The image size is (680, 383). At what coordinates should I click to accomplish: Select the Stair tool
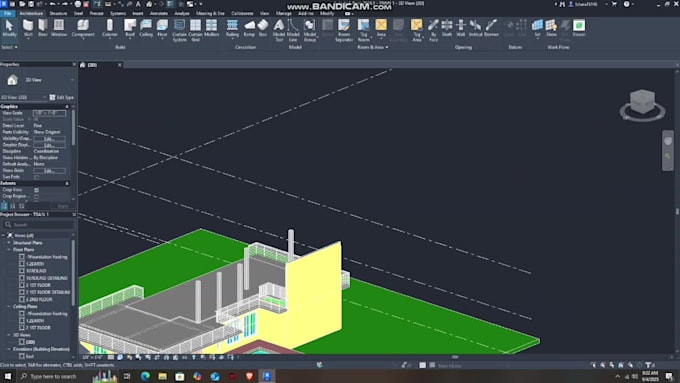(263, 28)
